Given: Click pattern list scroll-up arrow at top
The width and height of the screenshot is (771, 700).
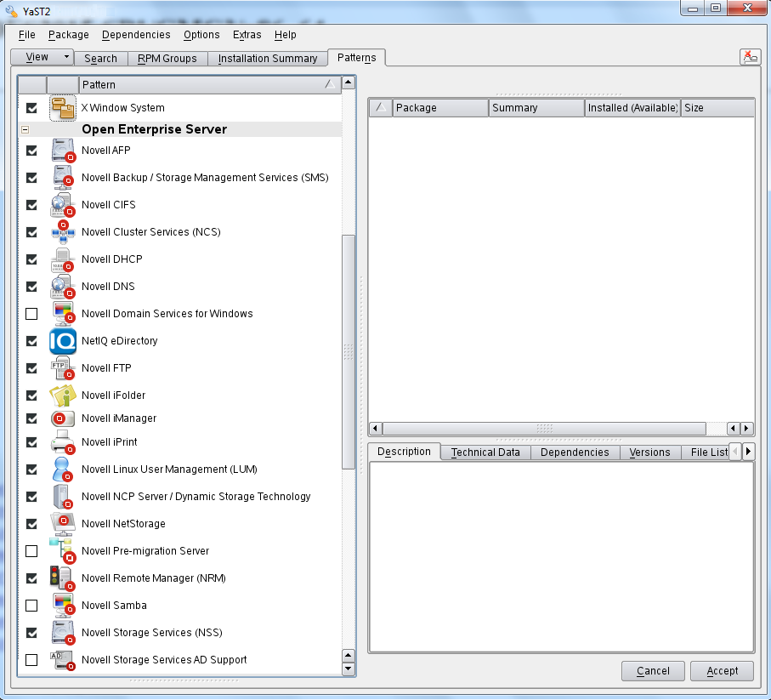Looking at the screenshot, I should point(349,83).
